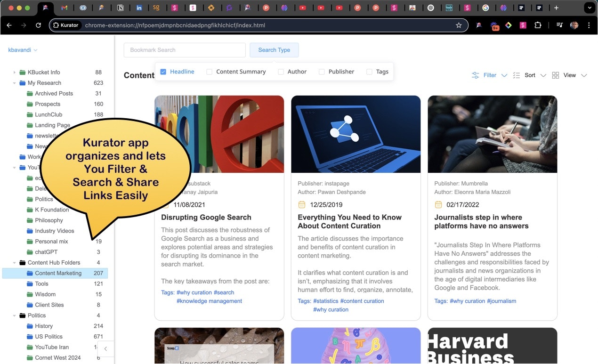The height and width of the screenshot is (364, 598).
Task: Click the Filter sliders icon
Action: (x=475, y=75)
